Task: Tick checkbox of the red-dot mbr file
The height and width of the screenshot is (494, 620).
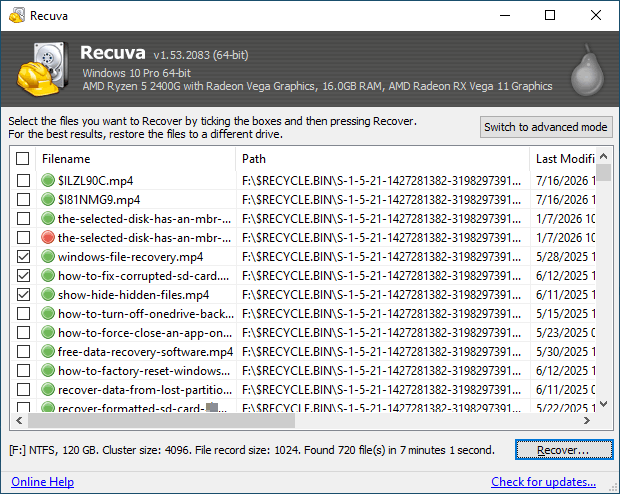Action: (x=23, y=237)
